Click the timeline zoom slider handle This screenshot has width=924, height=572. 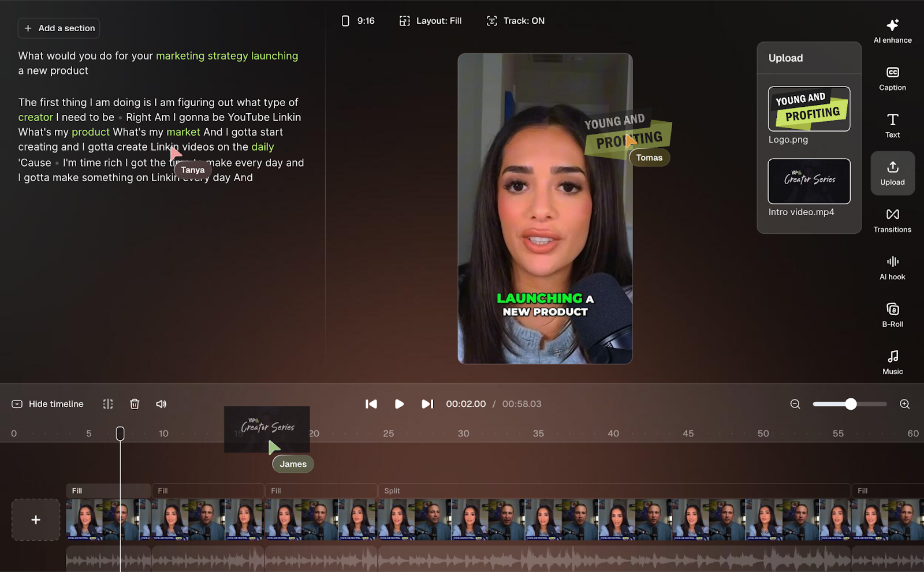click(851, 404)
